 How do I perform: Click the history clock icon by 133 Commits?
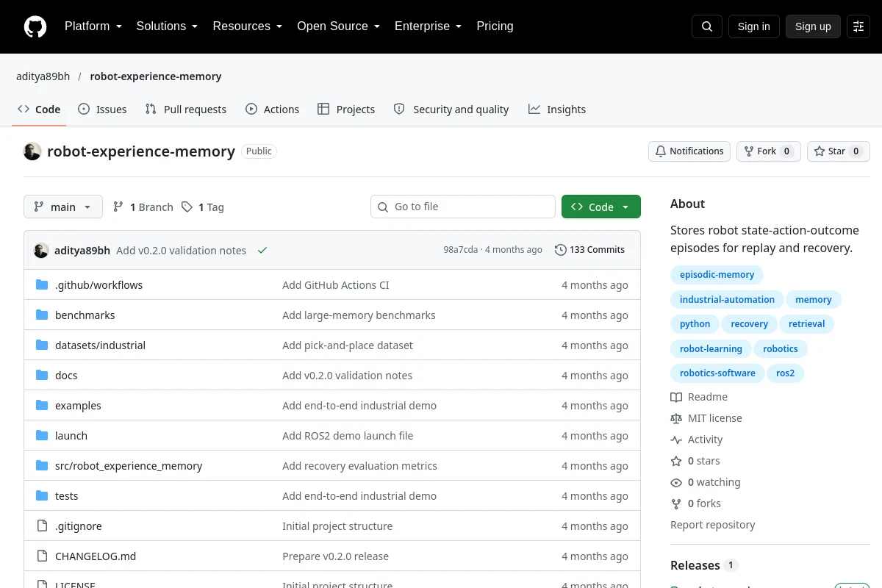(x=561, y=250)
